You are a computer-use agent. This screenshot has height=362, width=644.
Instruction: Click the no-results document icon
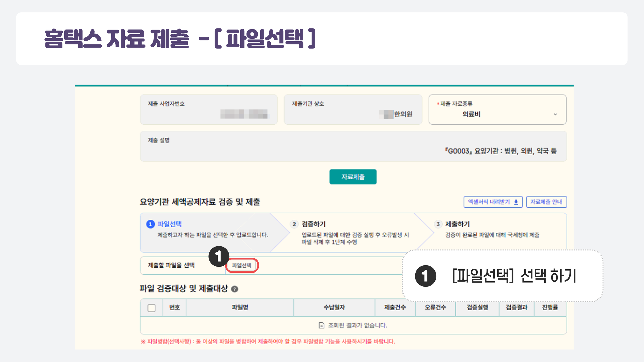(x=321, y=325)
